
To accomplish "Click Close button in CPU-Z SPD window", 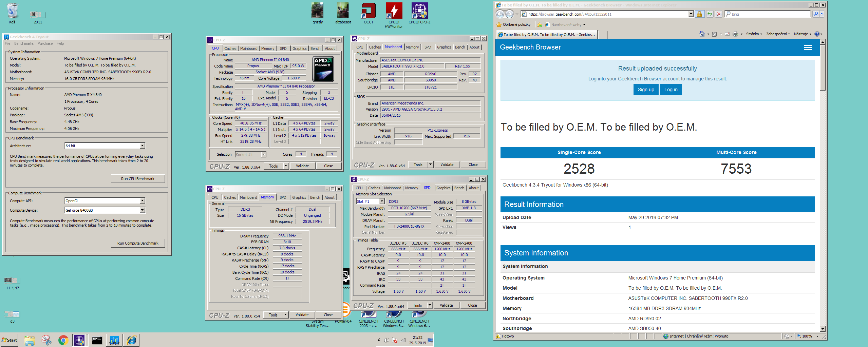I will [x=472, y=305].
